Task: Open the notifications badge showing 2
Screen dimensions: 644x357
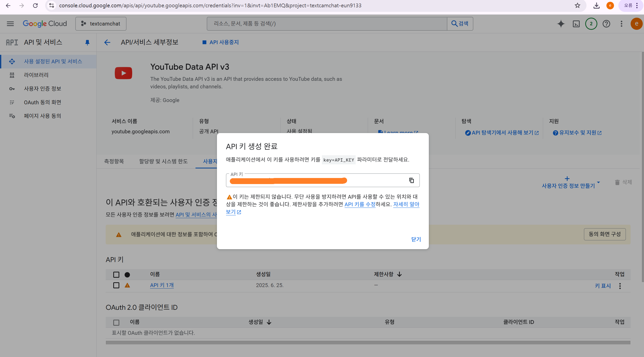Action: [591, 24]
